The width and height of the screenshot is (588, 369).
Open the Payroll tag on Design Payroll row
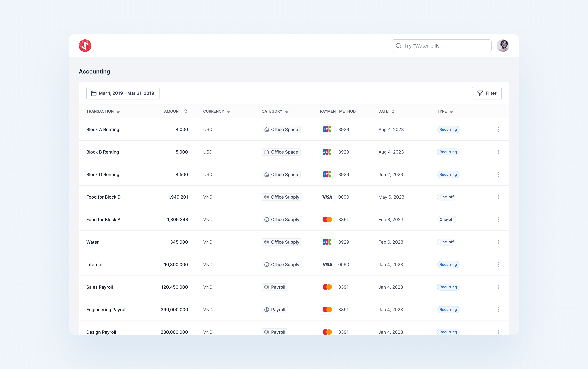(275, 332)
